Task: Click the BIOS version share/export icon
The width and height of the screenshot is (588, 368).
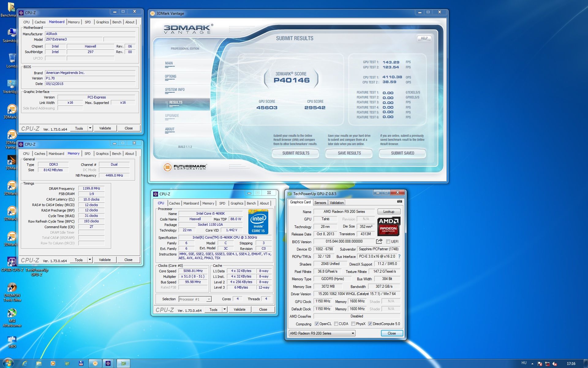Action: (379, 241)
